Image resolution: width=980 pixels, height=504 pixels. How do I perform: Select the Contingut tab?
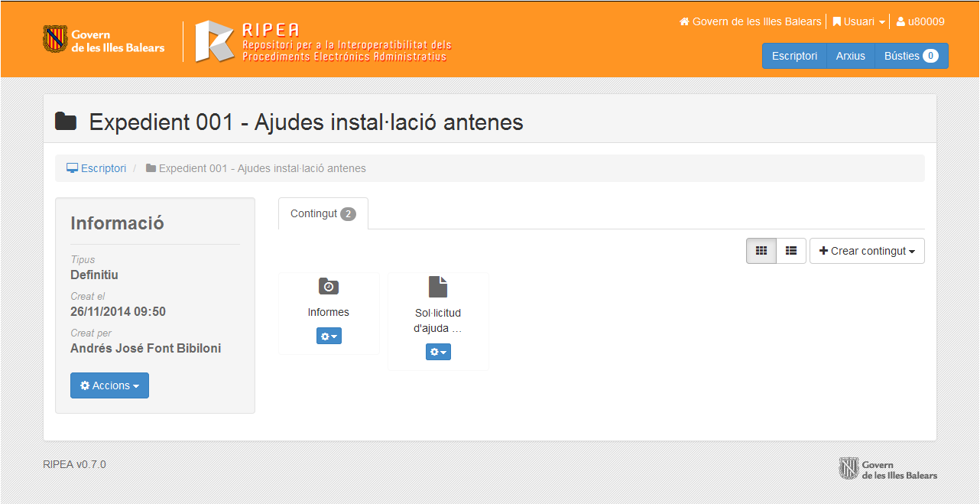tap(323, 213)
